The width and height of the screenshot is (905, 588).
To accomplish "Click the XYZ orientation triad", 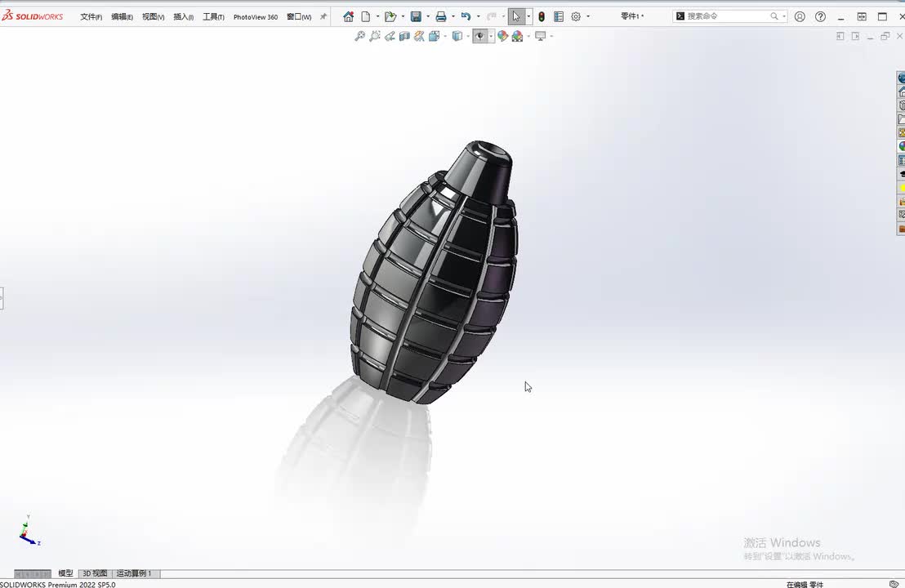I will [29, 530].
